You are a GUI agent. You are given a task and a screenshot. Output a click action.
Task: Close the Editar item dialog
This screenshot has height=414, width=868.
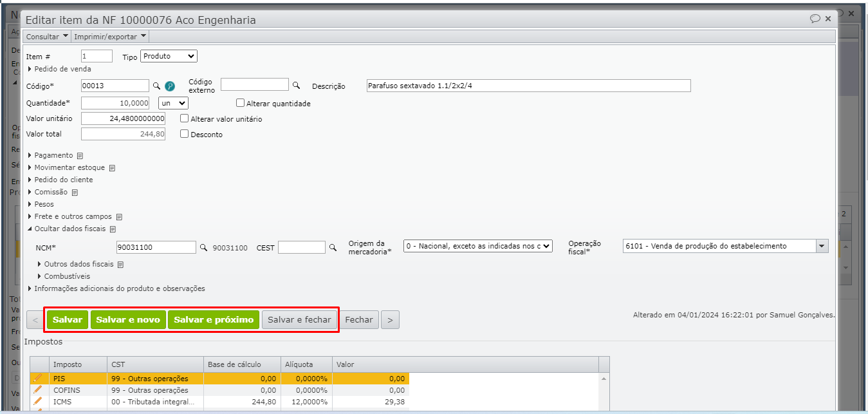coord(829,19)
